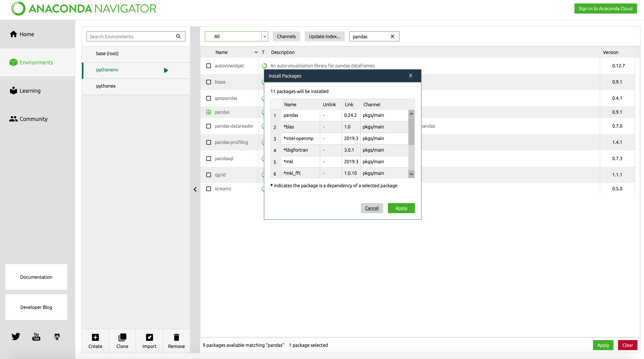Open the Learning section icon
644x359 pixels.
click(x=14, y=91)
